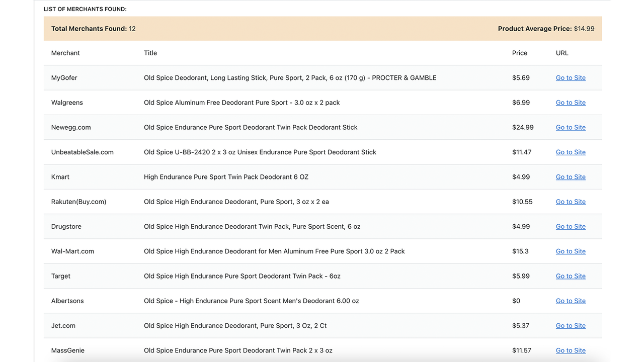The image size is (644, 362).
Task: Open the Albertsons Go to Site link
Action: point(571,301)
